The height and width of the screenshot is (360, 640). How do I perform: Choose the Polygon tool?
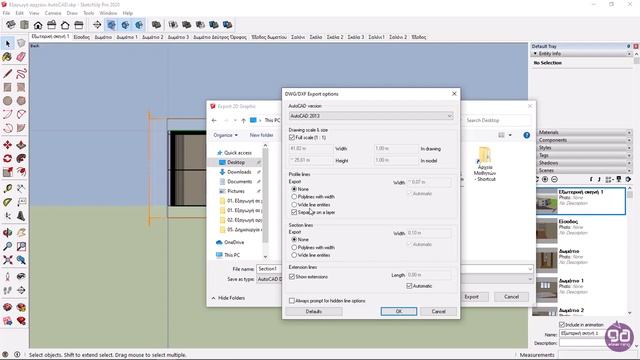point(21,100)
